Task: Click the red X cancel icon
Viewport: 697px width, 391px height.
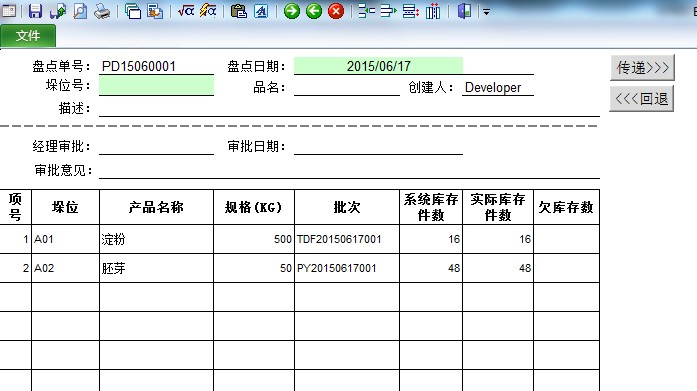Action: [x=336, y=11]
